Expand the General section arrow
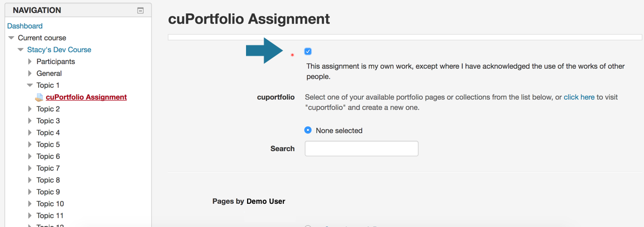Screen dimensions: 644x227 (x=30, y=73)
